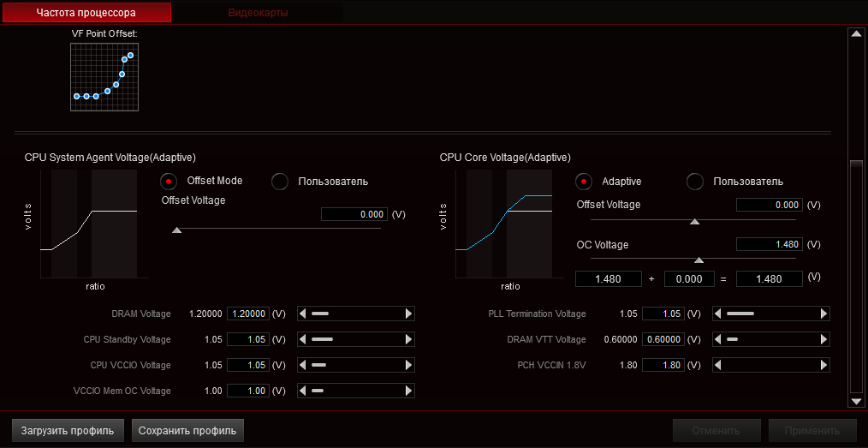
Task: Click the DRAM Voltage label text
Action: pyautogui.click(x=141, y=314)
